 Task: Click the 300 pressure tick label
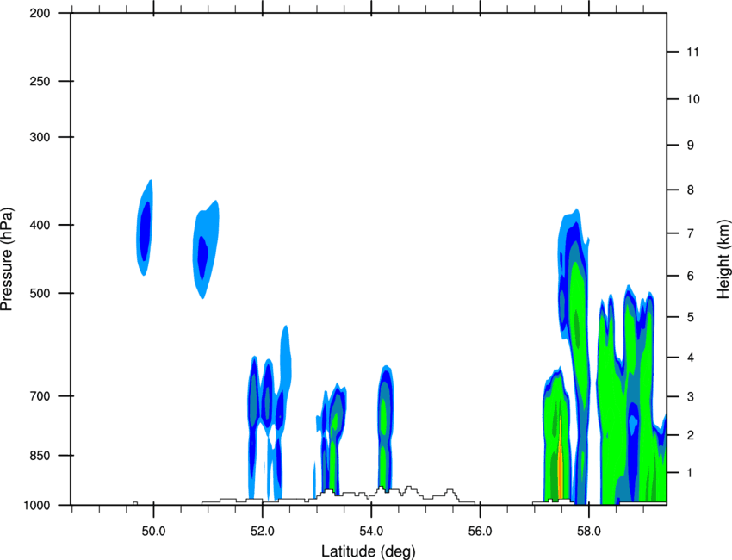40,137
